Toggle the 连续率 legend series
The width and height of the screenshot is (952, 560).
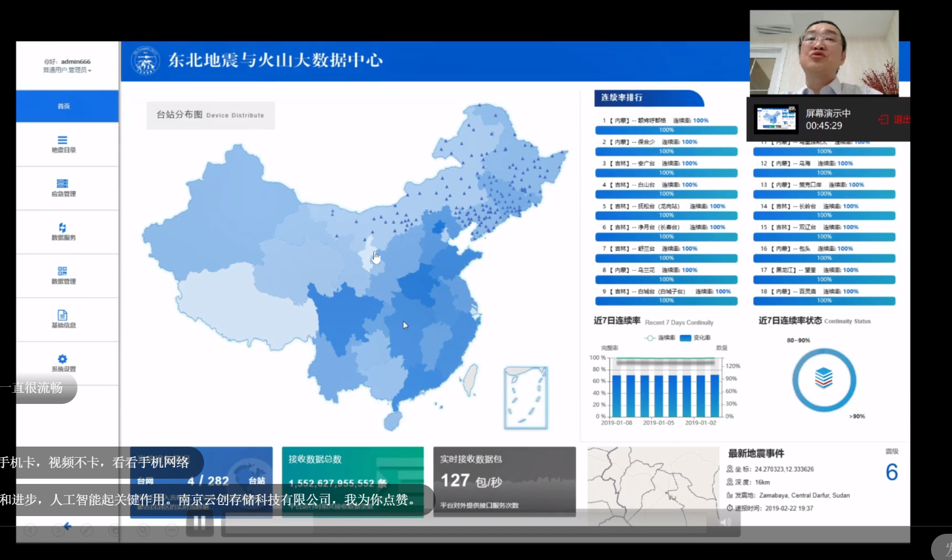(x=659, y=338)
